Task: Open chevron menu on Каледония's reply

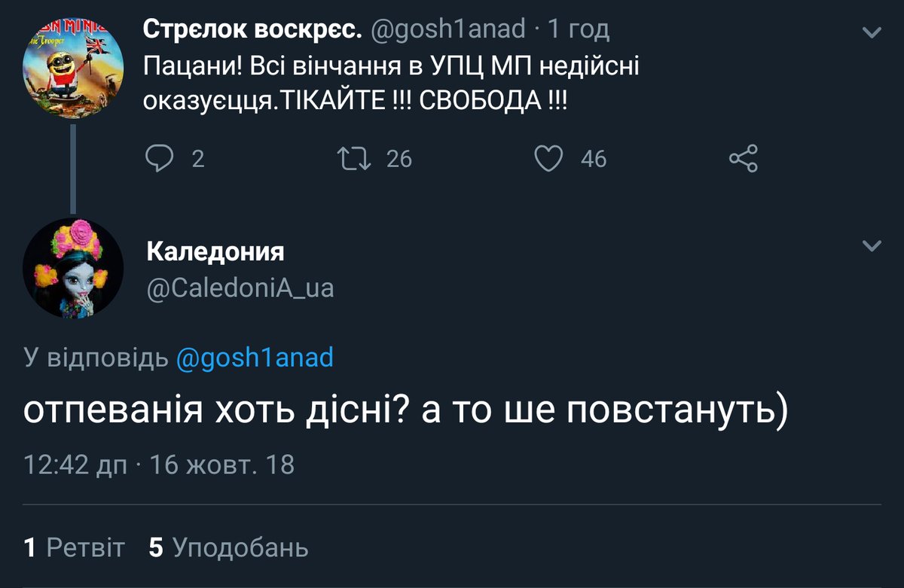Action: click(x=872, y=246)
